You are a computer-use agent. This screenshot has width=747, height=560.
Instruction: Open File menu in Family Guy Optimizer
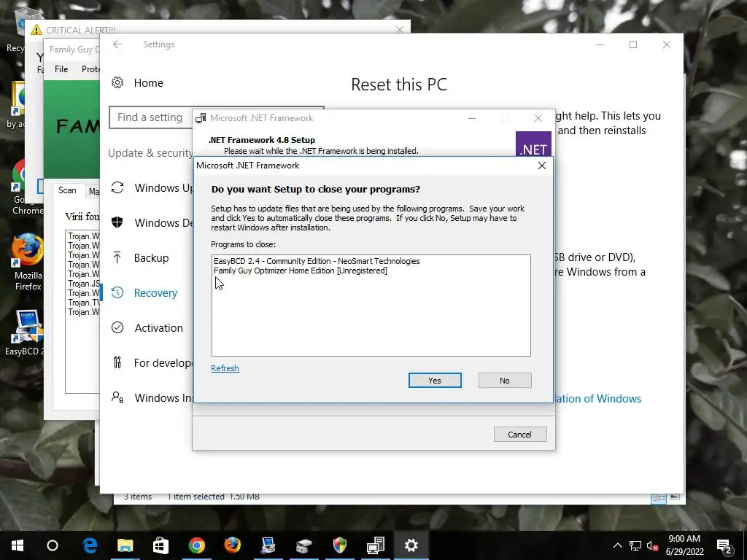click(61, 69)
